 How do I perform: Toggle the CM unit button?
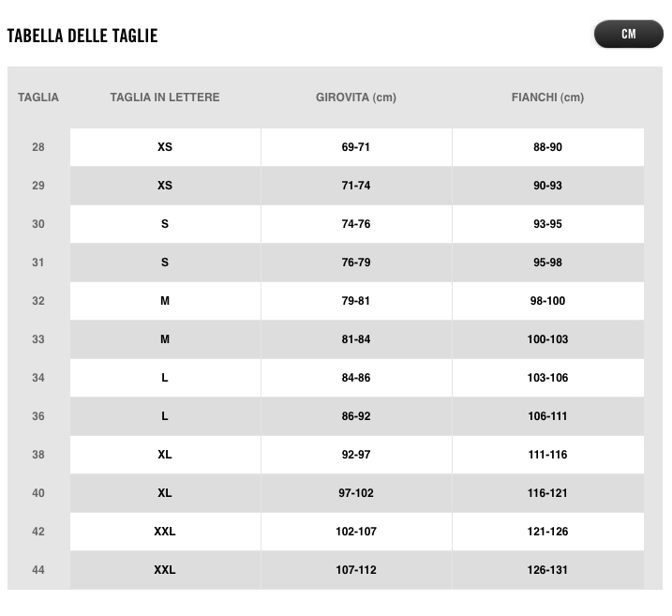pyautogui.click(x=628, y=34)
